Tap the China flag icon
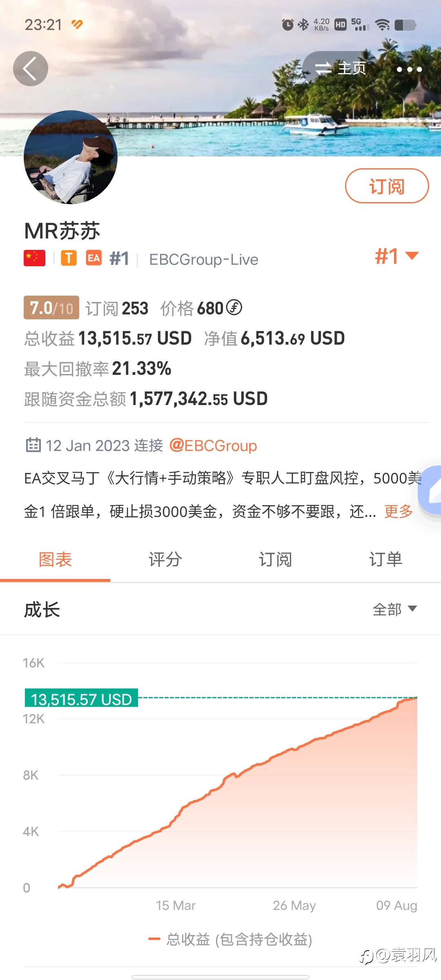 point(35,258)
